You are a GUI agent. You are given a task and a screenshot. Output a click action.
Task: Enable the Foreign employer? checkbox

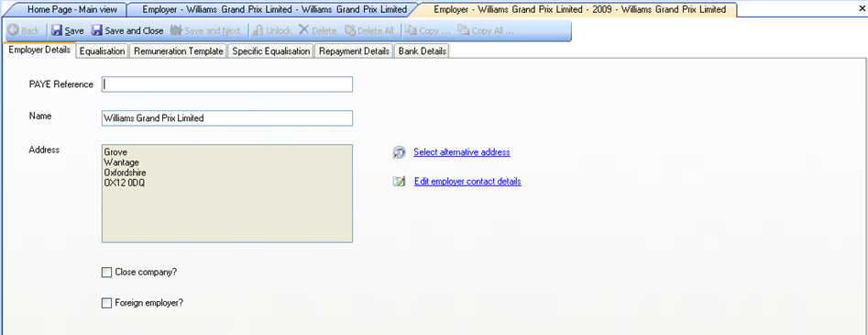106,303
